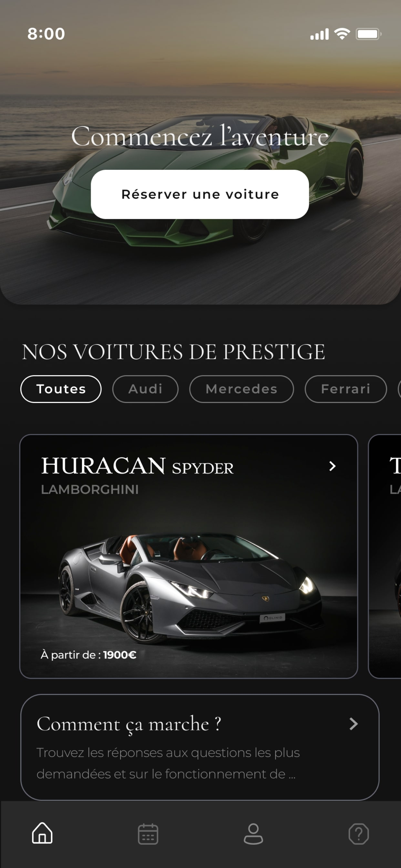Tap the battery indicator icon
Screen dimensions: 401x868
coord(369,34)
